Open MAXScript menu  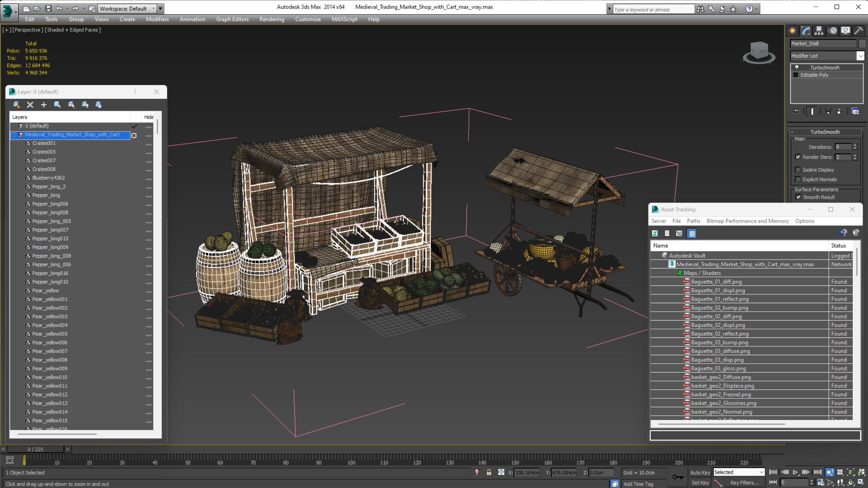(344, 19)
